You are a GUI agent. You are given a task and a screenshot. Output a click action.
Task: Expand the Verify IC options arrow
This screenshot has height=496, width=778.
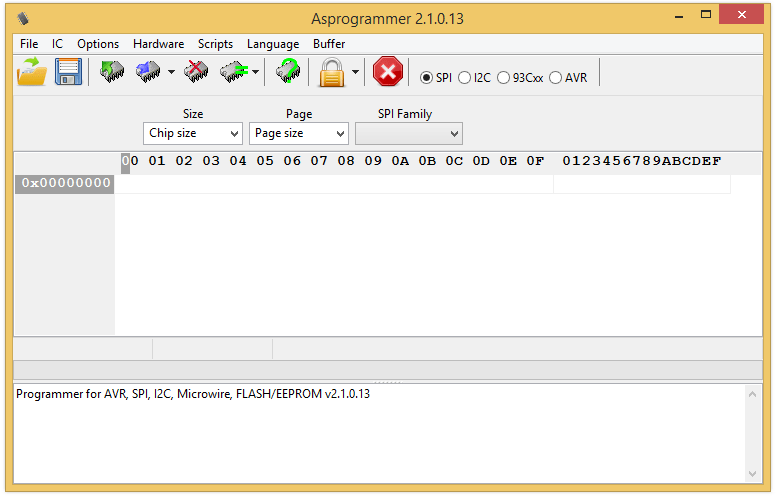point(255,72)
